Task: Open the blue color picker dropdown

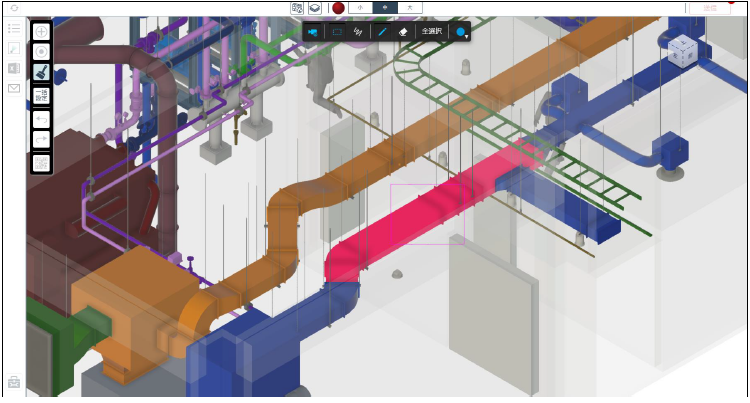Action: coord(461,32)
